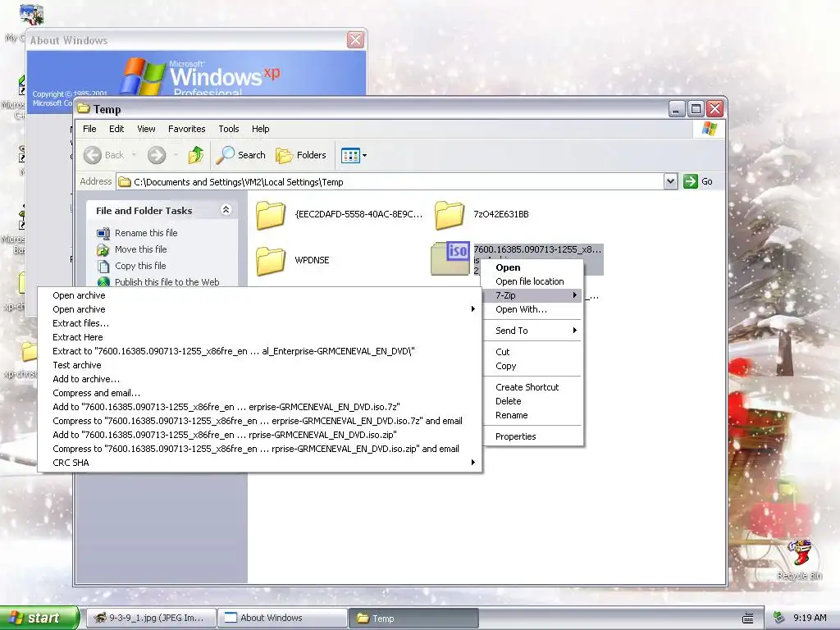Click the system tray clock
This screenshot has width=840, height=630.
810,618
